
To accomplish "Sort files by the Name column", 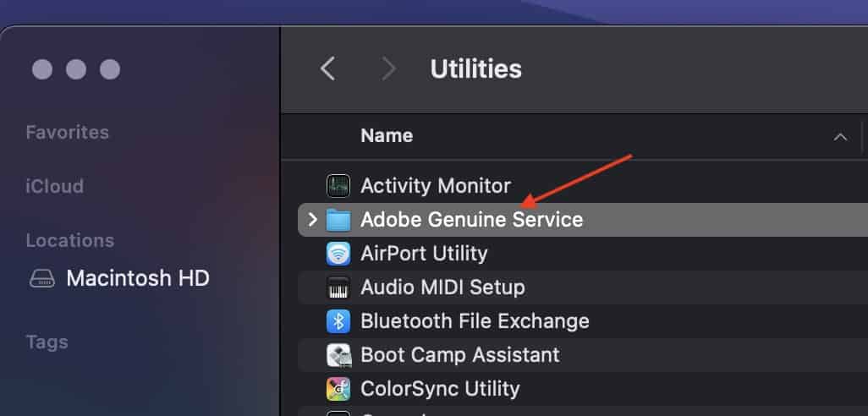I will [387, 136].
